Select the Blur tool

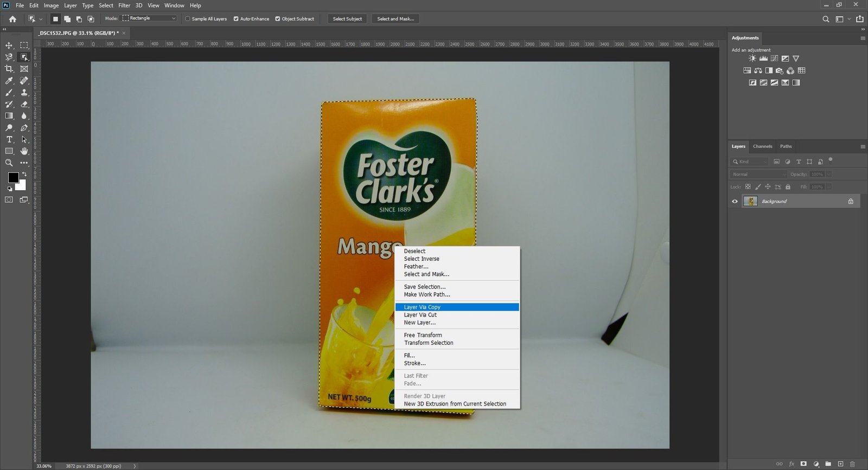(x=24, y=115)
